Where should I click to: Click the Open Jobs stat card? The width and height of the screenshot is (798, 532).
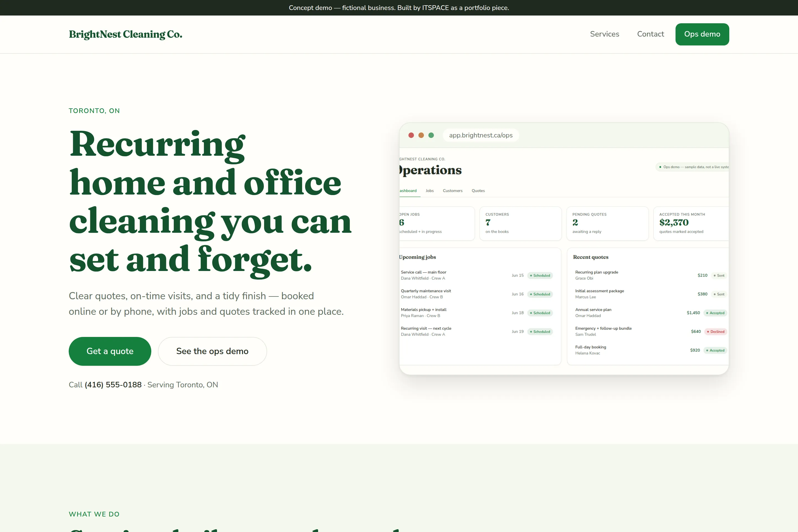(x=437, y=224)
